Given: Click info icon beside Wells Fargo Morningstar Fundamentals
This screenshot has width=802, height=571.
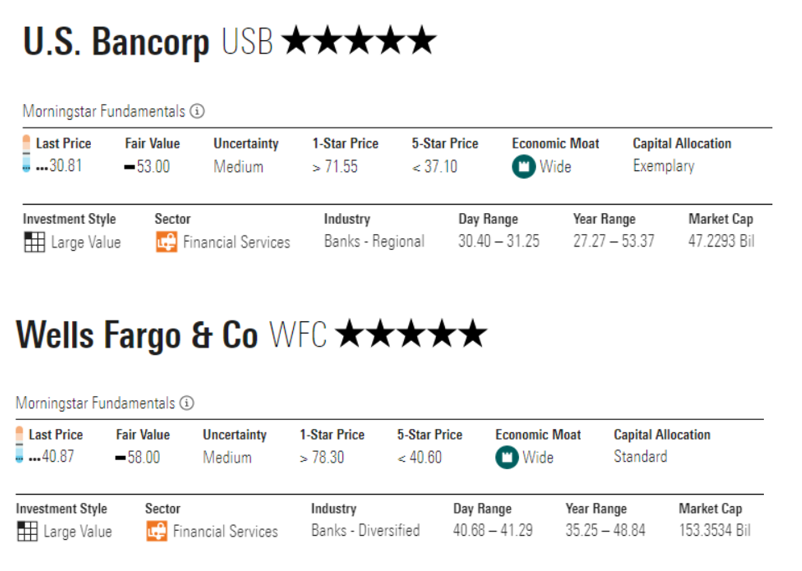Looking at the screenshot, I should pyautogui.click(x=187, y=403).
